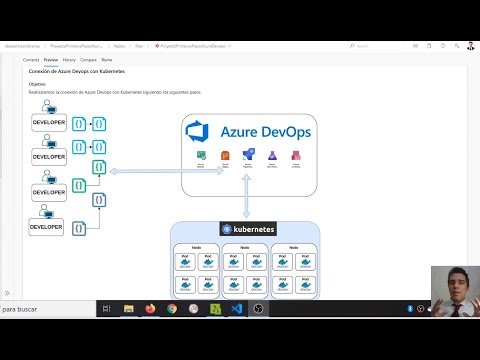Open the work items list icon in header

[x=415, y=46]
